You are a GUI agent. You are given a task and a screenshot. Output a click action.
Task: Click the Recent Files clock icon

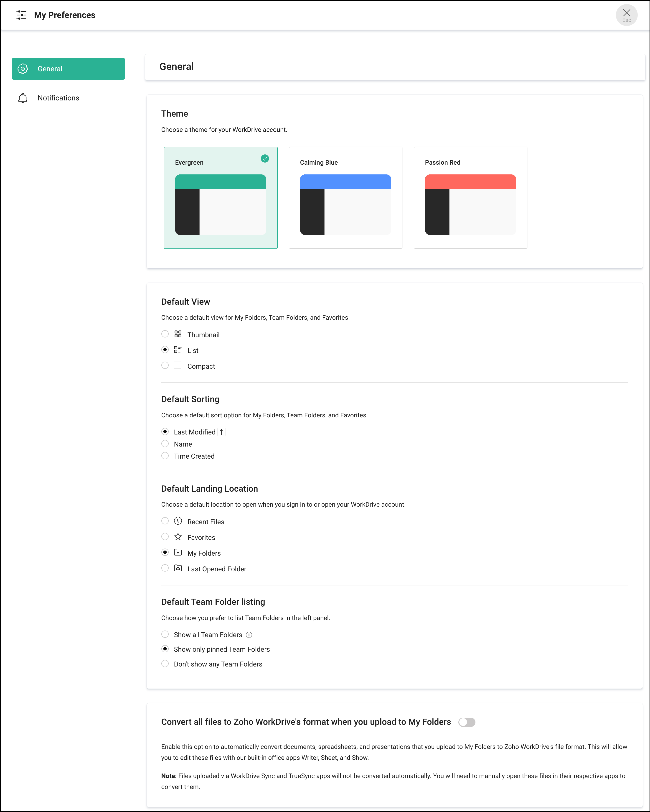(178, 521)
